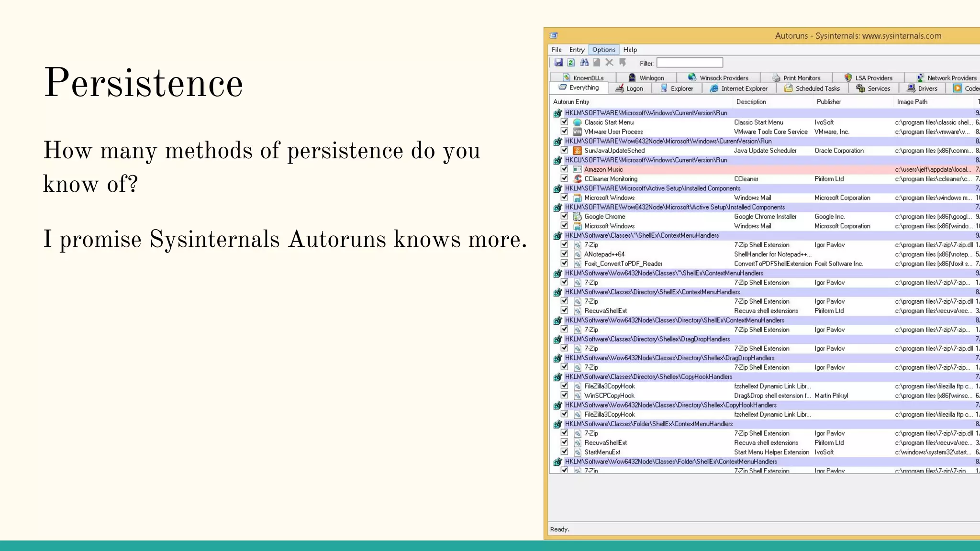980x551 pixels.
Task: Open the File menu
Action: (557, 50)
